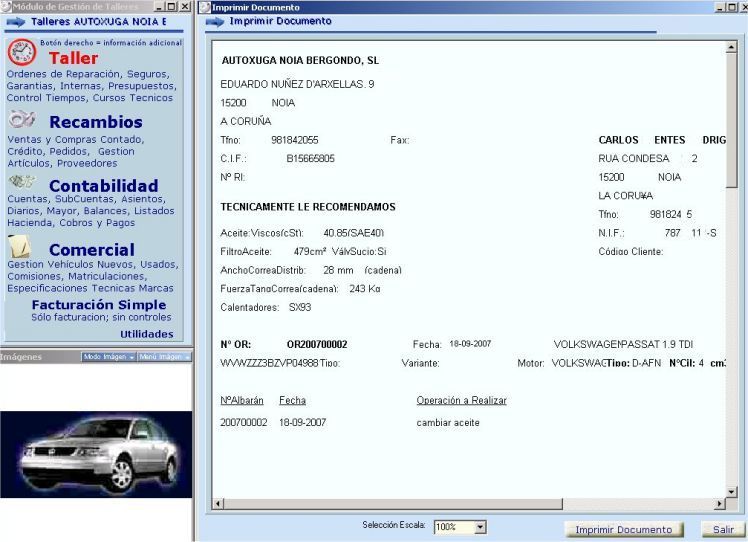Click 'EDUARDO NUÑEZ D'ARXELLAS. 9' address
The image size is (748, 542).
pos(297,84)
